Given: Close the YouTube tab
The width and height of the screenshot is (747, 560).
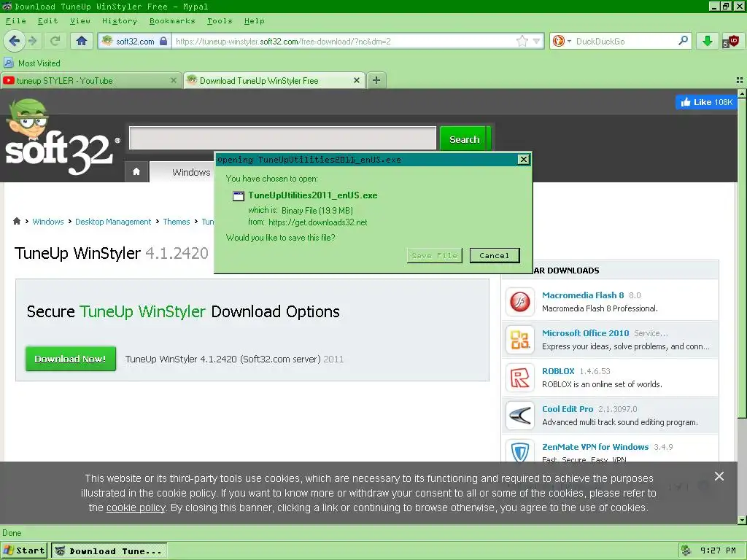Looking at the screenshot, I should (174, 80).
